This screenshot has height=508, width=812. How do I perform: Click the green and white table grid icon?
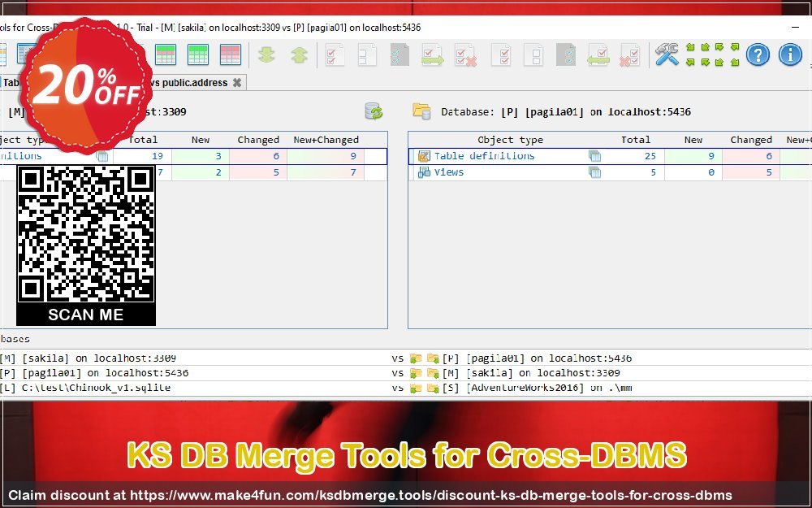point(166,54)
